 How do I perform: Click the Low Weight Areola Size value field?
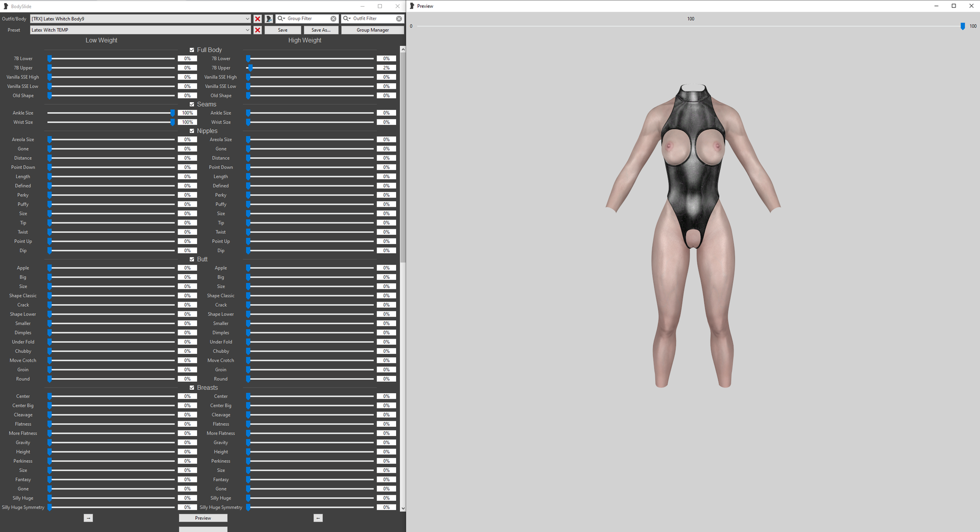(187, 139)
